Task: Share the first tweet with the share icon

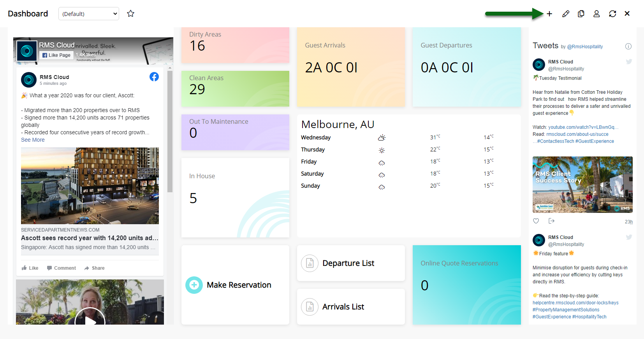Action: pos(551,221)
